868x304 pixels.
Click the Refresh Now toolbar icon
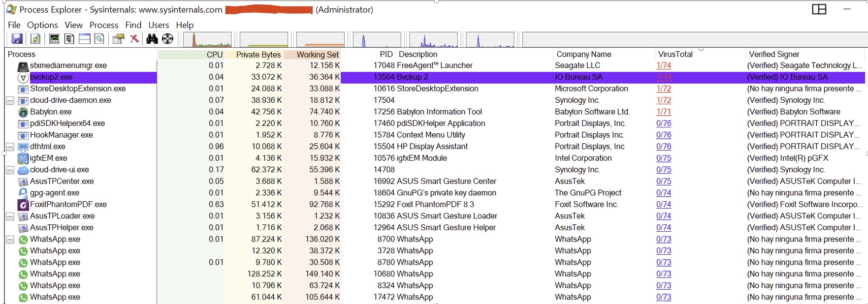click(x=35, y=39)
